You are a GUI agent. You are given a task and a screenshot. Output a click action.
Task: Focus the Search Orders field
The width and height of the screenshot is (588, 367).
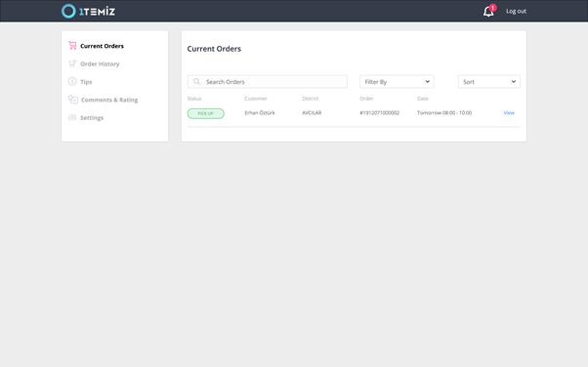pyautogui.click(x=268, y=82)
